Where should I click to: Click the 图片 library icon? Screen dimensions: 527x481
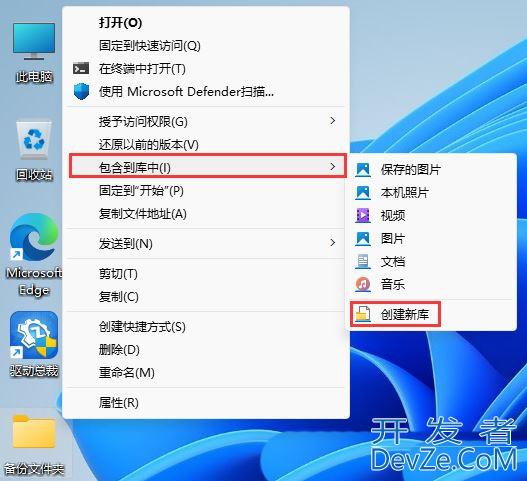[x=363, y=239]
